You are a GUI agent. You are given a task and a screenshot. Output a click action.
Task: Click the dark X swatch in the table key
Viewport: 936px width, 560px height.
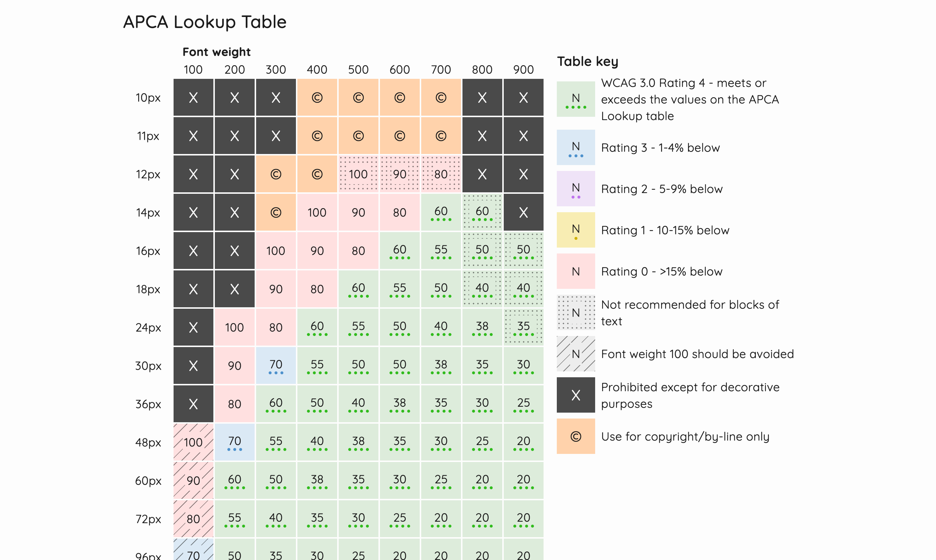(x=576, y=395)
